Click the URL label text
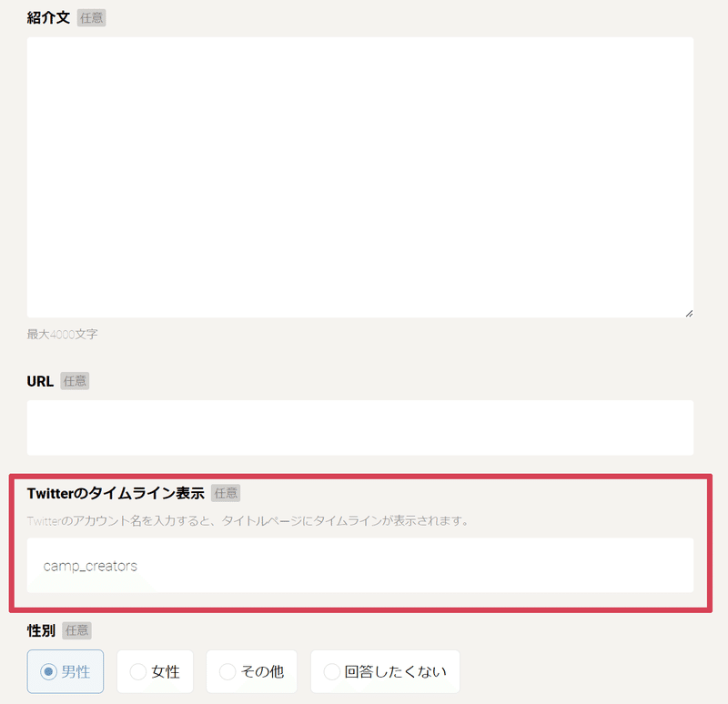This screenshot has height=704, width=728. (40, 381)
